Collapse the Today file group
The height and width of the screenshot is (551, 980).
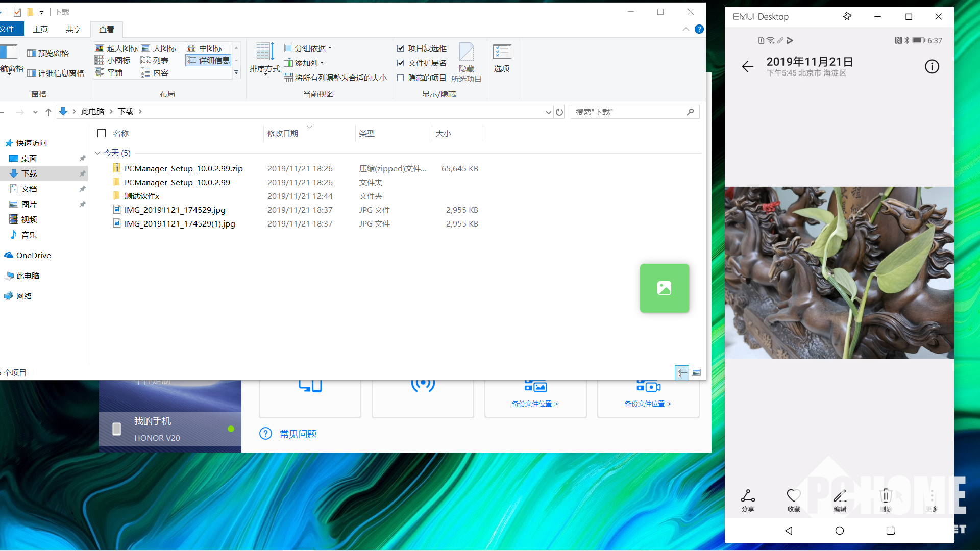97,153
